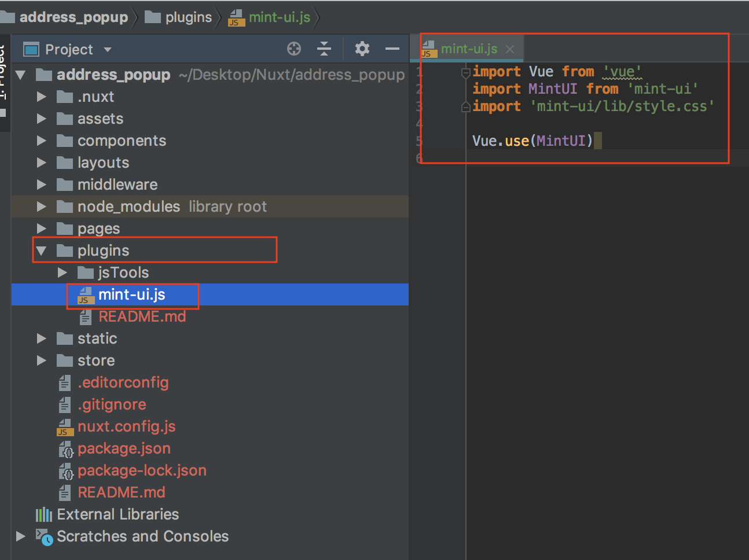
Task: Expand the static folder
Action: (41, 338)
